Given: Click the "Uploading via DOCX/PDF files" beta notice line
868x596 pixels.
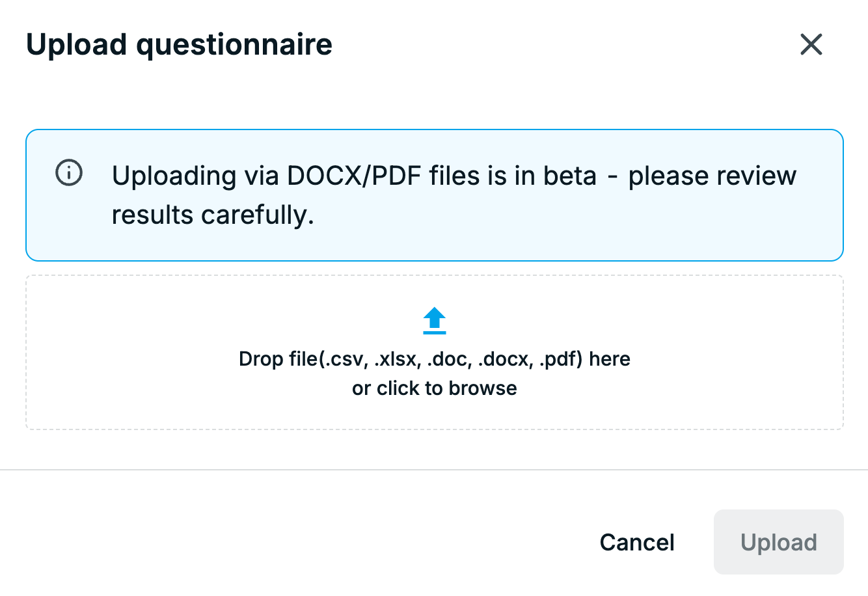Looking at the screenshot, I should [454, 176].
